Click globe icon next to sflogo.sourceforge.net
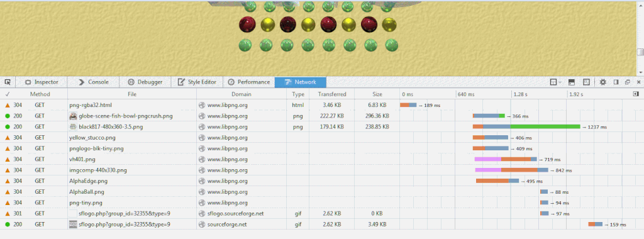Image resolution: width=644 pixels, height=239 pixels. tap(202, 213)
